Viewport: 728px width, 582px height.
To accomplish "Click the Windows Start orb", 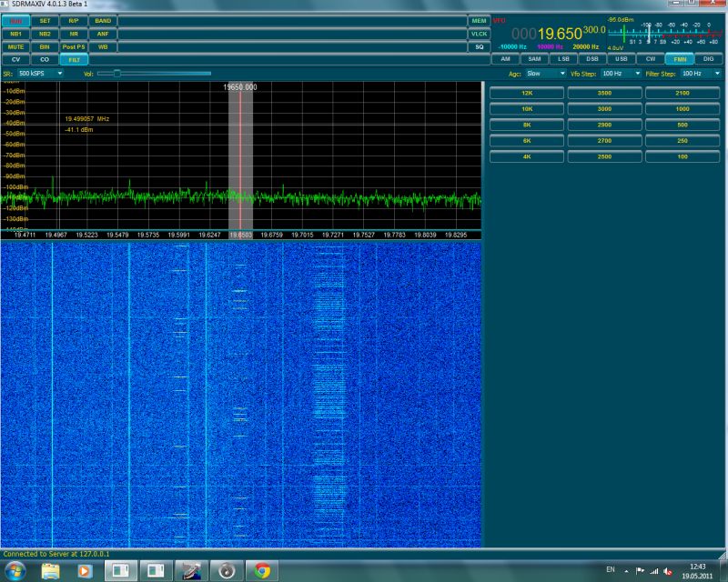I will pos(15,570).
